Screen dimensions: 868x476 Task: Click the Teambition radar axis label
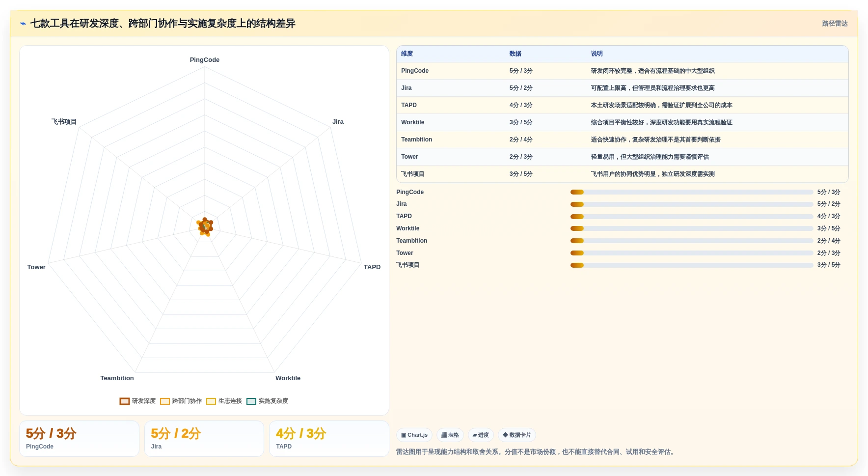(x=117, y=378)
